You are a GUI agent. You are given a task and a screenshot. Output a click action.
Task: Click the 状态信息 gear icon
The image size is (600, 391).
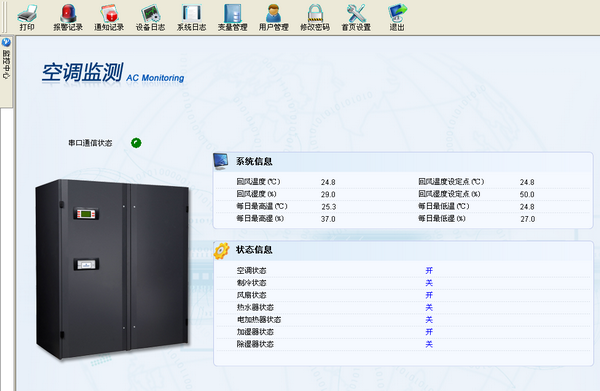pyautogui.click(x=221, y=251)
